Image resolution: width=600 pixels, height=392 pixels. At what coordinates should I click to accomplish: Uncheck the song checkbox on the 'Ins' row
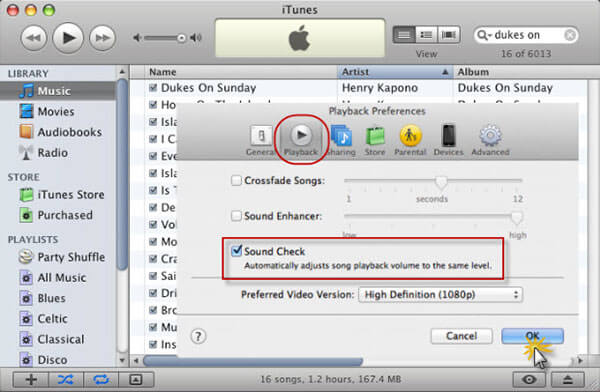[153, 345]
